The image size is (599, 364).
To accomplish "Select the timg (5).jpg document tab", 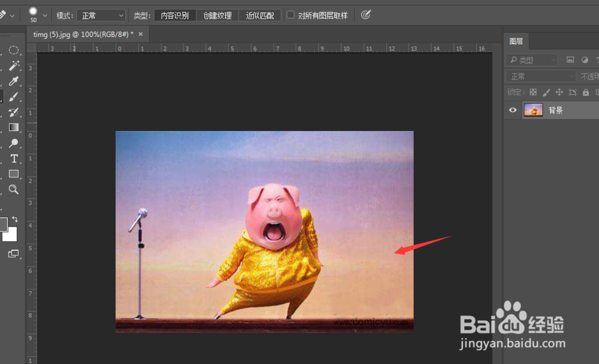I will pos(83,34).
